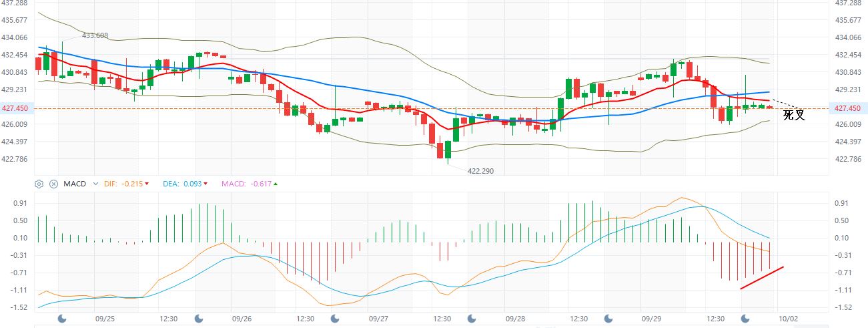The width and height of the screenshot is (868, 328).
Task: Click the red 427.450 price tag on left axis
Action: click(x=15, y=108)
